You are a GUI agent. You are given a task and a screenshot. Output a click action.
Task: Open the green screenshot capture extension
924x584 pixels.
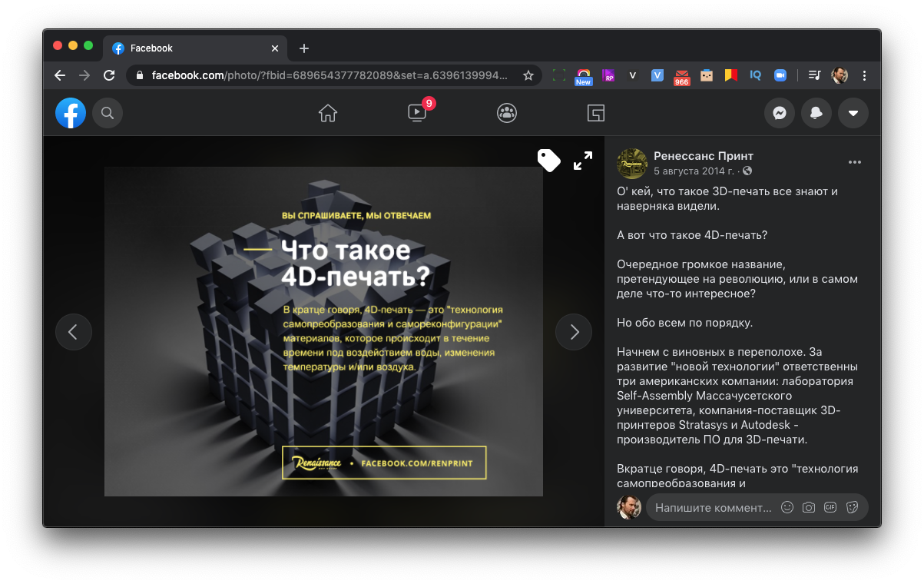(x=559, y=75)
